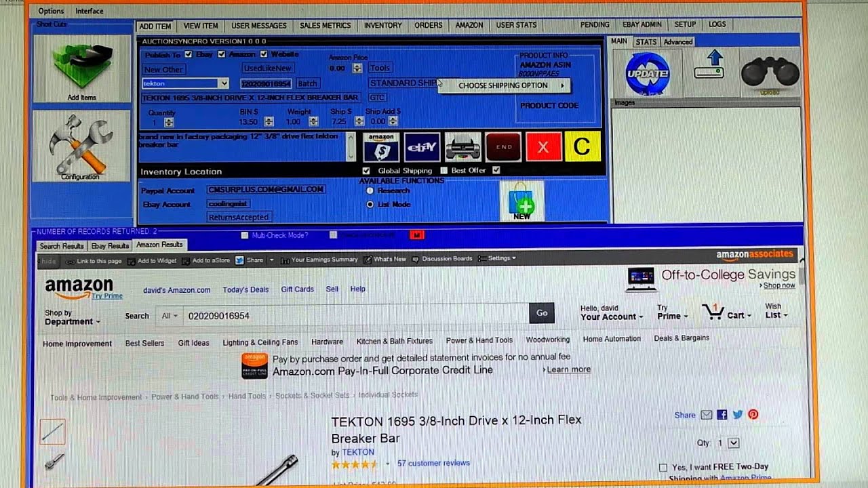Open Today's Deals link
This screenshot has width=868, height=488.
[x=245, y=289]
